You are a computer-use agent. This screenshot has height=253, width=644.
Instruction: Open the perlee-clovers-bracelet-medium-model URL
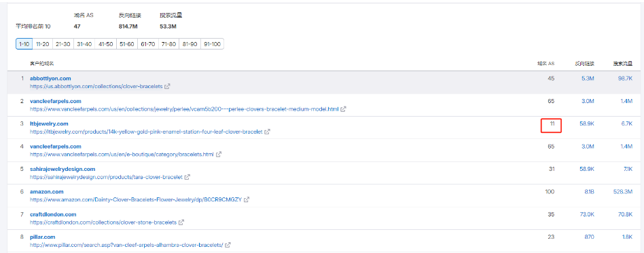[x=184, y=109]
